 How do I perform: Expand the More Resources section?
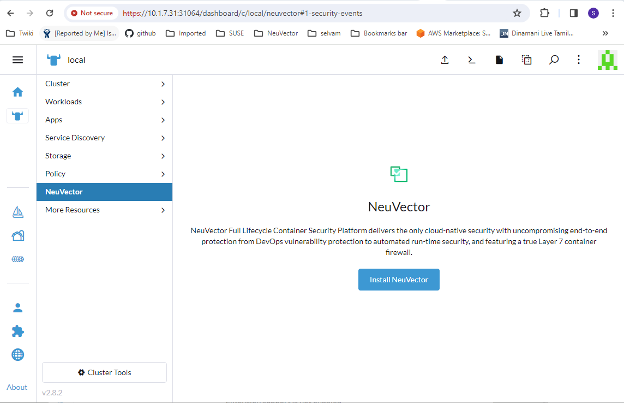(104, 210)
